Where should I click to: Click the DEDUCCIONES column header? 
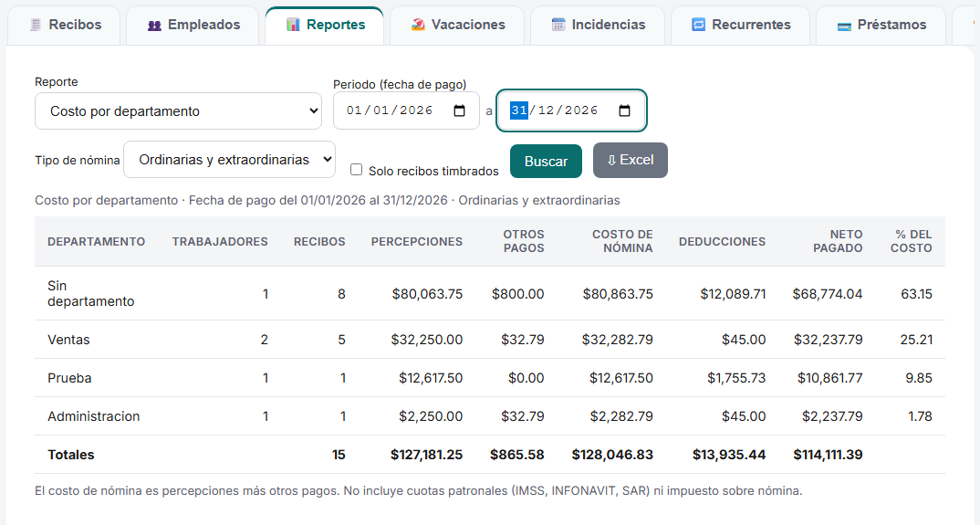(722, 242)
